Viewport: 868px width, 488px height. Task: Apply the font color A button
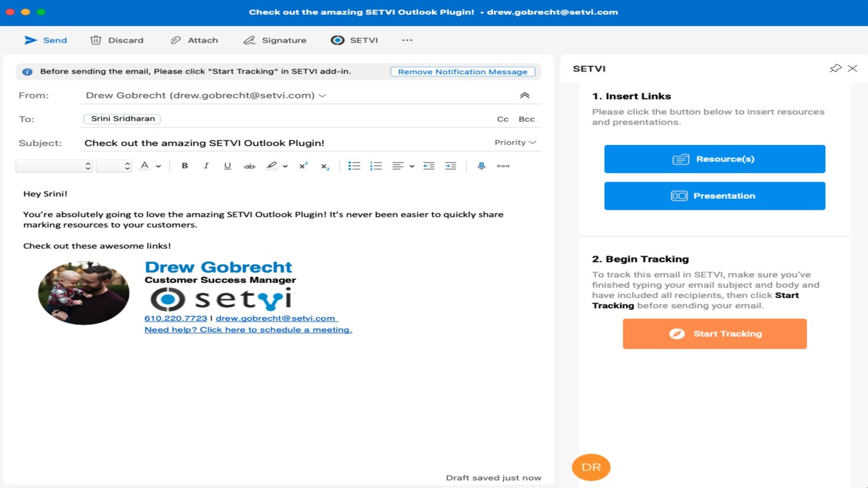coord(145,166)
